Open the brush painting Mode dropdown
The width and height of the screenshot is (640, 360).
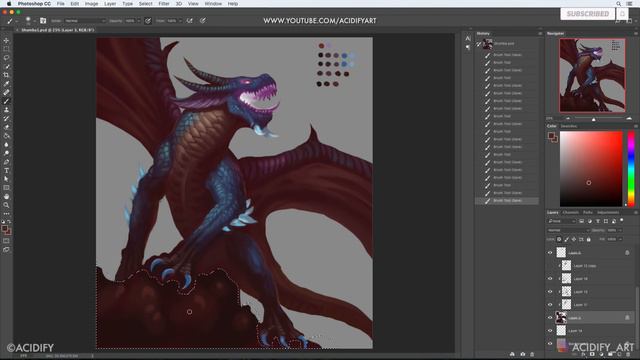(85, 20)
